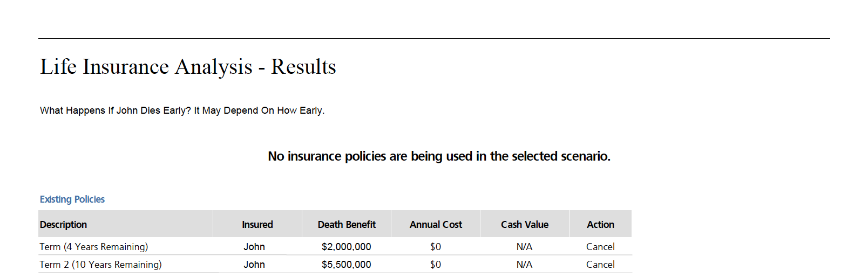Image resolution: width=868 pixels, height=277 pixels.
Task: Click the Existing Policies heading link
Action: (x=72, y=199)
